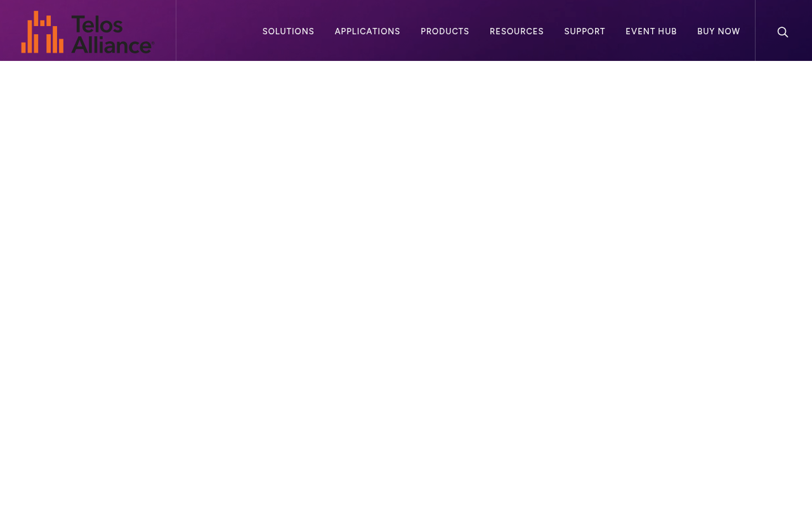
Task: Open the search magnifier icon
Action: pyautogui.click(x=783, y=32)
